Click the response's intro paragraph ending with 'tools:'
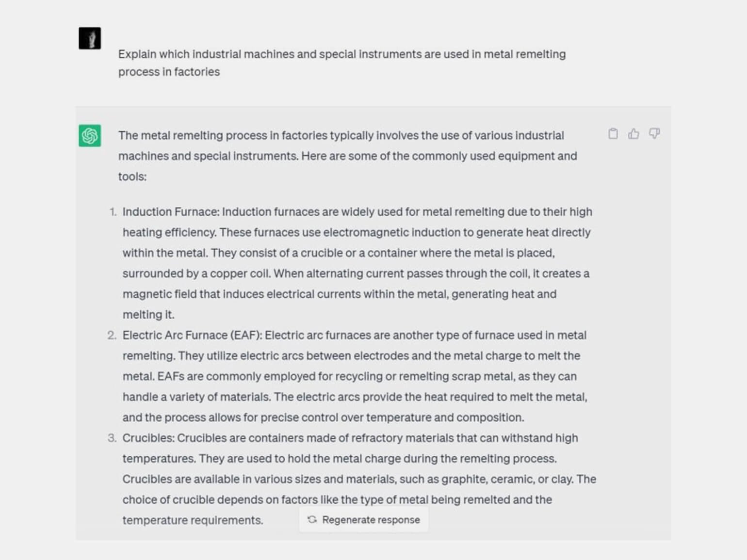 click(348, 156)
